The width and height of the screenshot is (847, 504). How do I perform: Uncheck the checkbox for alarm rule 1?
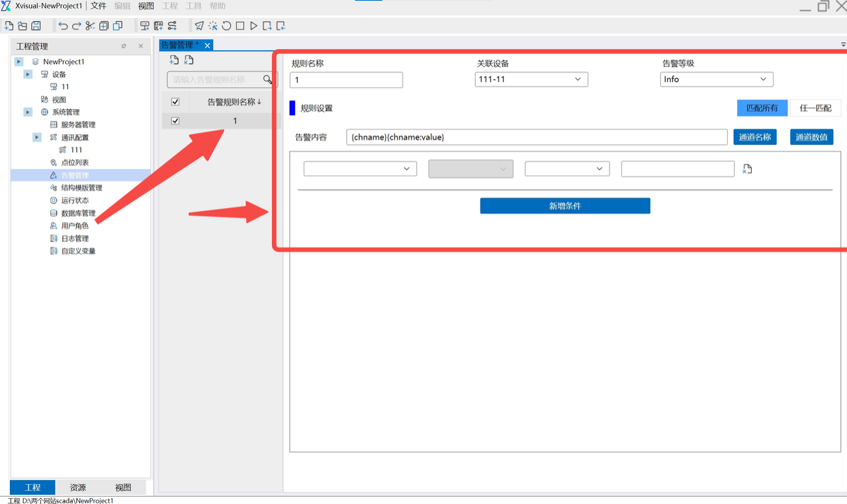175,121
